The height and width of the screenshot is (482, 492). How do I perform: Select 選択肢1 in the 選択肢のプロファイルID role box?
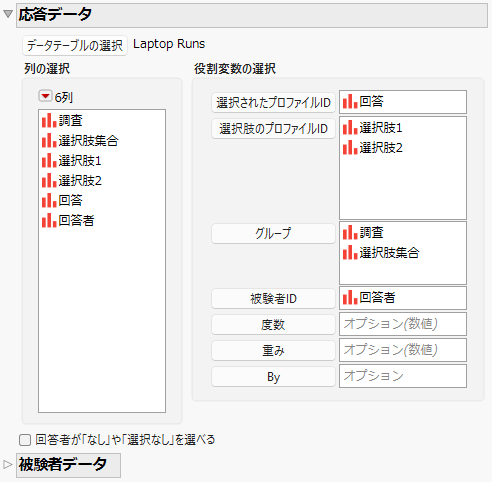pos(403,128)
